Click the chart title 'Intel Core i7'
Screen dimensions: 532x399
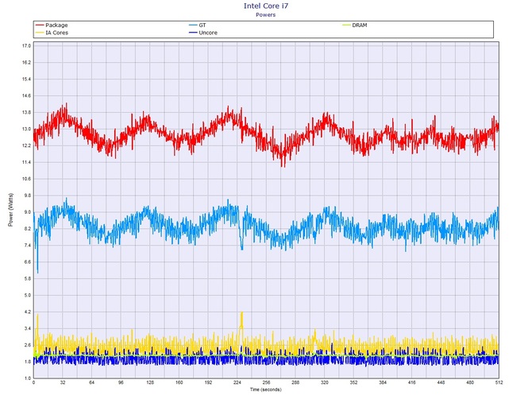[x=266, y=6]
